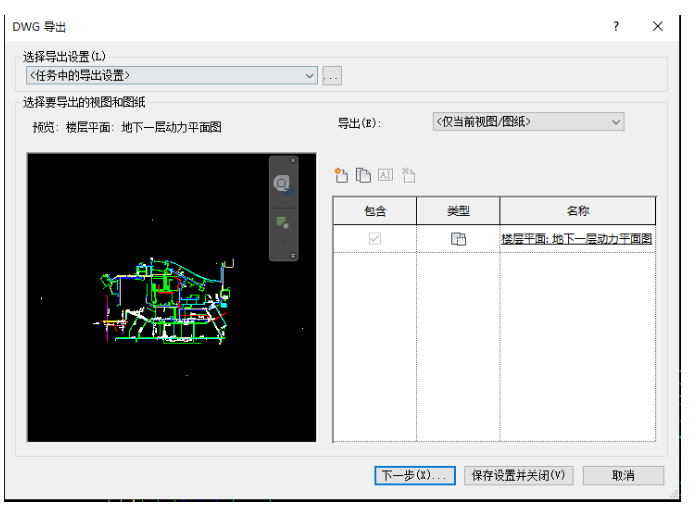Click the 包含 column header
699x509 pixels.
click(375, 211)
